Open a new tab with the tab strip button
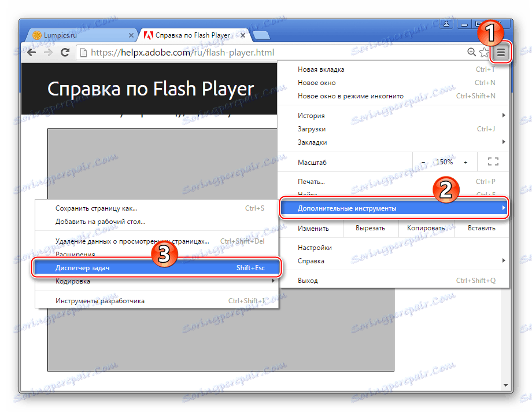 pyautogui.click(x=261, y=35)
